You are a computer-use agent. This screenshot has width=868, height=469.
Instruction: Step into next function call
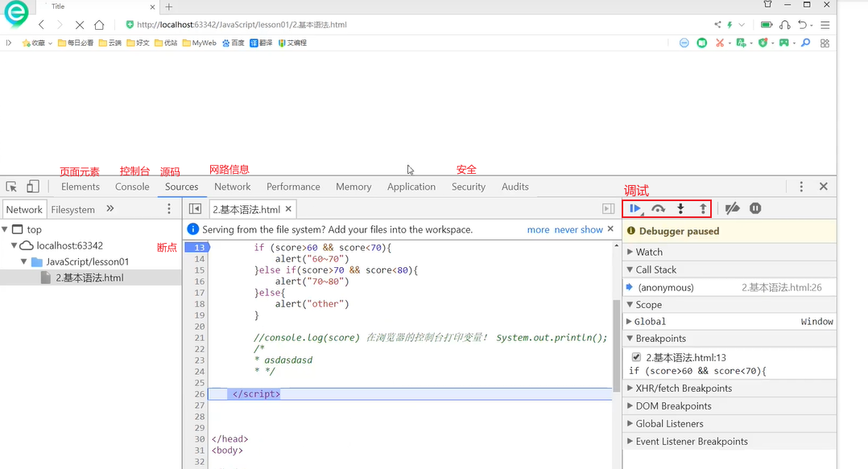click(680, 208)
